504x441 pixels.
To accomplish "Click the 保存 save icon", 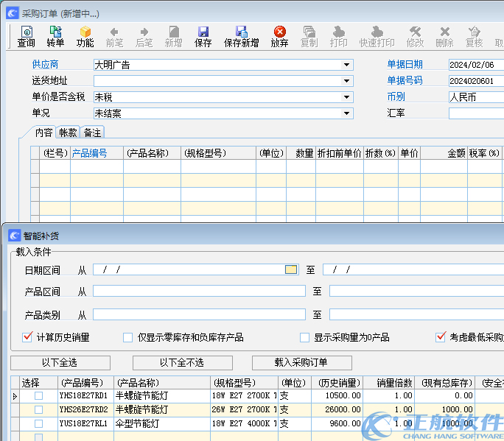I will pos(203,36).
